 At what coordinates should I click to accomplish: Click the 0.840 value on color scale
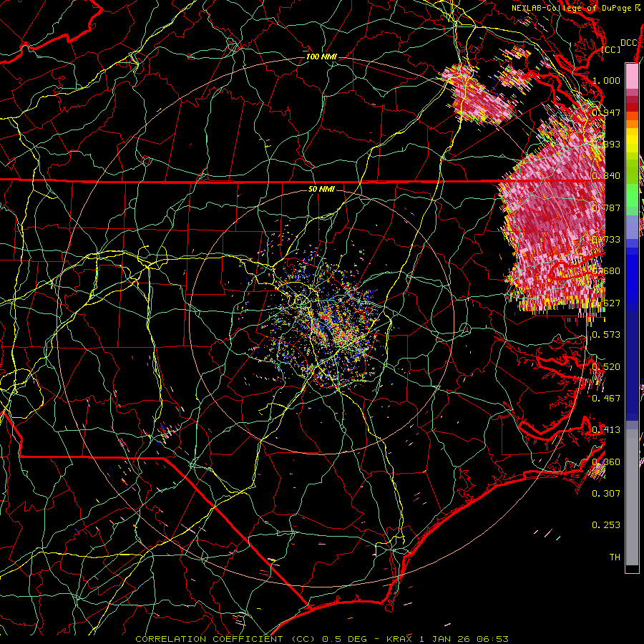coord(606,176)
